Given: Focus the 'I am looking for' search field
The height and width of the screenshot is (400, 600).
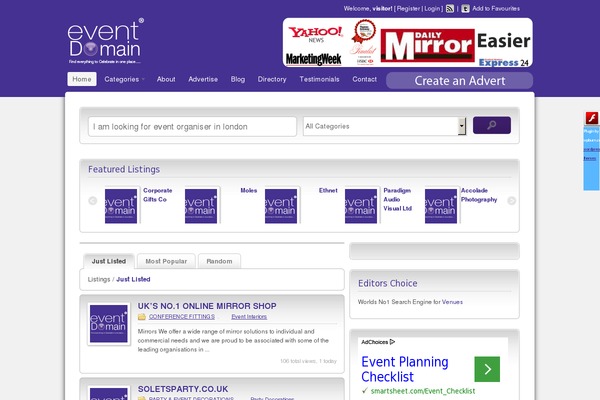Looking at the screenshot, I should [192, 126].
